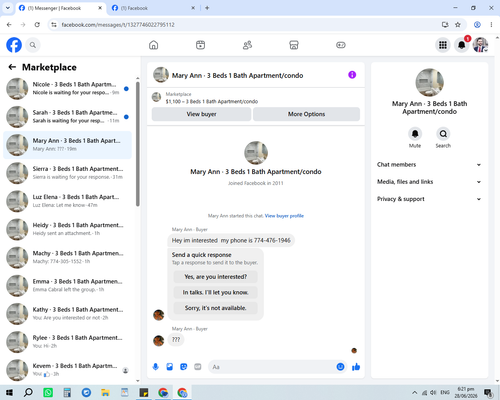This screenshot has width=500, height=400.
Task: Send quick reply "Yes, are you interested?"
Action: (x=216, y=277)
